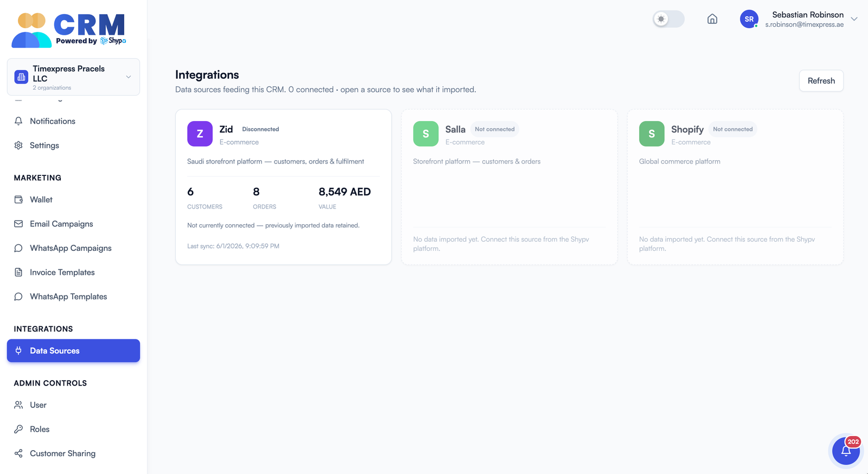Click the purple Zid logo tile

point(200,134)
